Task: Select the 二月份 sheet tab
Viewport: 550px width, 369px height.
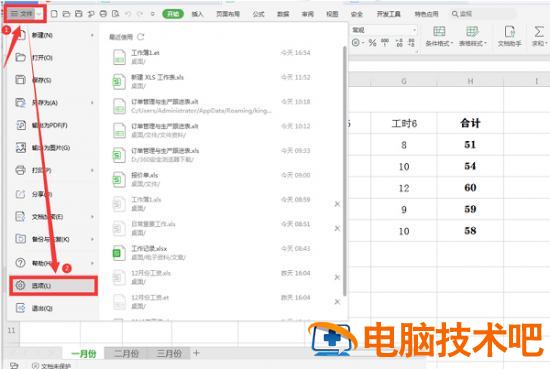Action: (x=126, y=353)
